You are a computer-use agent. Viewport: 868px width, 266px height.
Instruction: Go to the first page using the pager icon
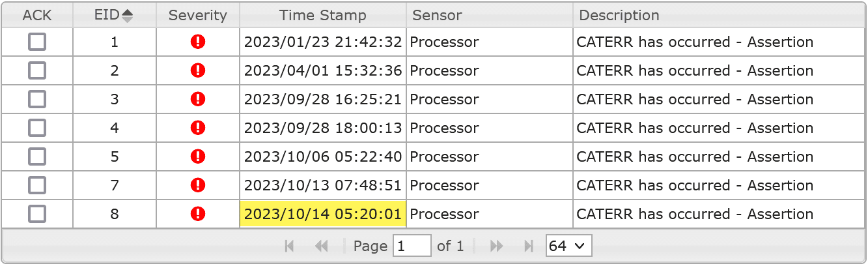[290, 246]
